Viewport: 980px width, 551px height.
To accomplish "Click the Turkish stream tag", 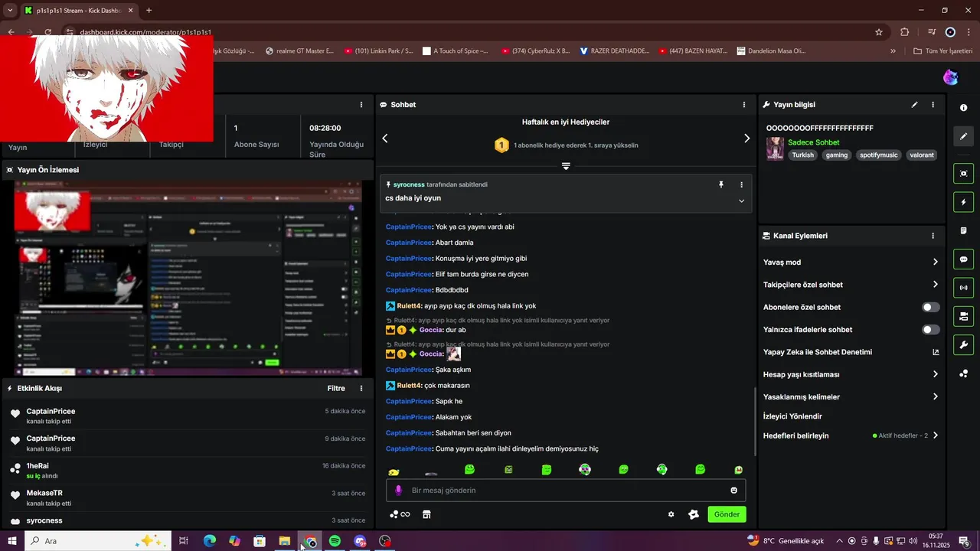I will click(x=803, y=155).
